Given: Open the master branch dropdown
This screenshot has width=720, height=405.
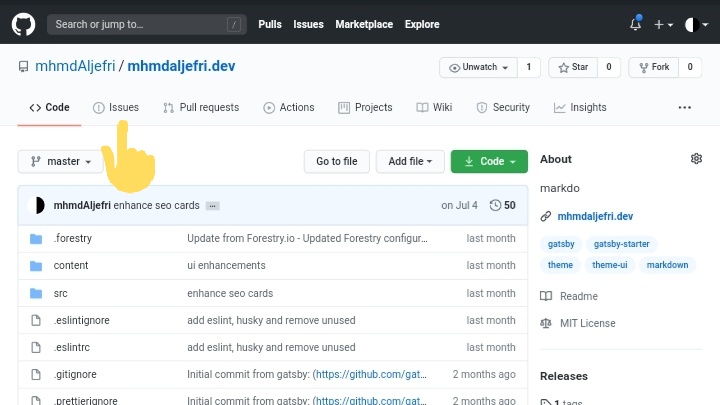Looking at the screenshot, I should [x=61, y=162].
